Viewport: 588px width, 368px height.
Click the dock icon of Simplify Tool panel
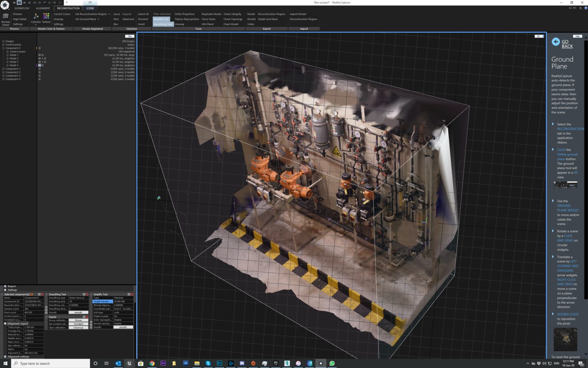click(x=129, y=294)
